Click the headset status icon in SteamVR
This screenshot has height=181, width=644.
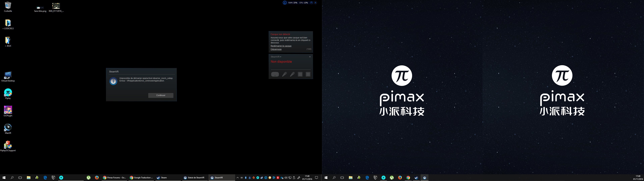(x=275, y=74)
